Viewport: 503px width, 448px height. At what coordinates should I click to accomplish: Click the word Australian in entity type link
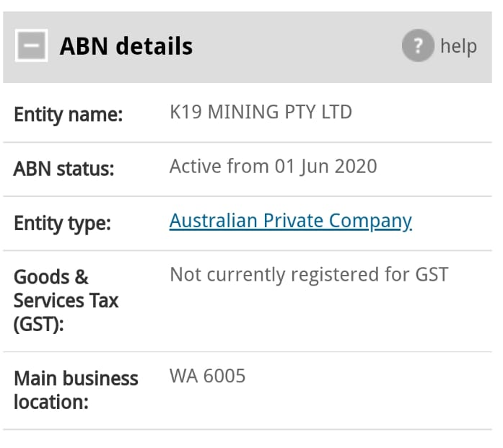(x=214, y=221)
